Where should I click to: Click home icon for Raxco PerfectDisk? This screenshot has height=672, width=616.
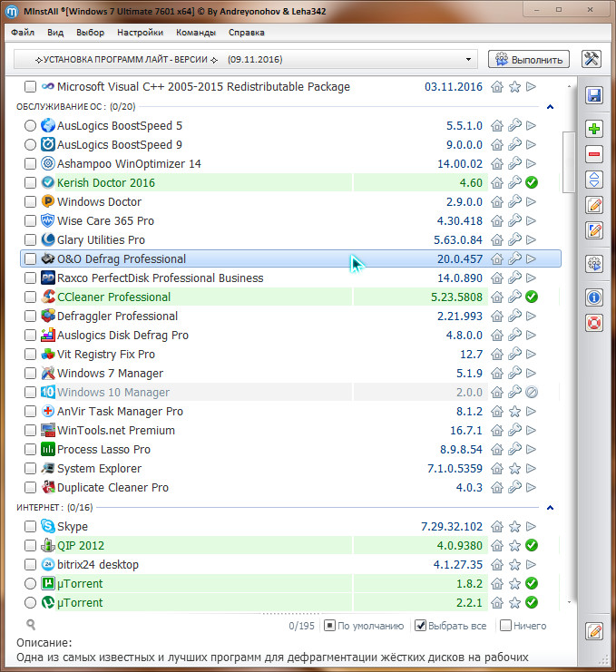pyautogui.click(x=497, y=278)
